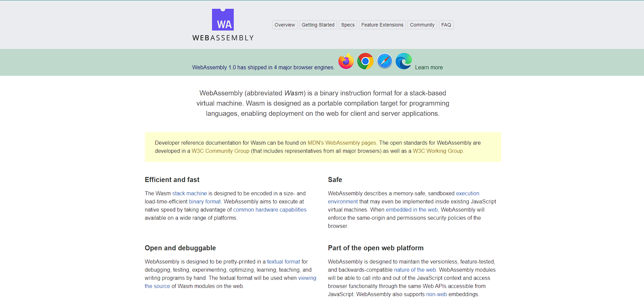
Task: Click the non-web embeddings link
Action: click(x=436, y=294)
